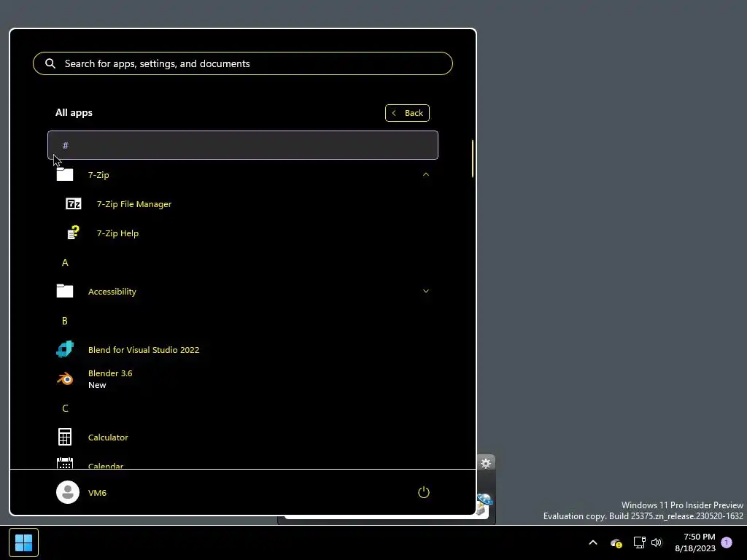The image size is (747, 560).
Task: Jump via the A letter header
Action: coord(65,262)
